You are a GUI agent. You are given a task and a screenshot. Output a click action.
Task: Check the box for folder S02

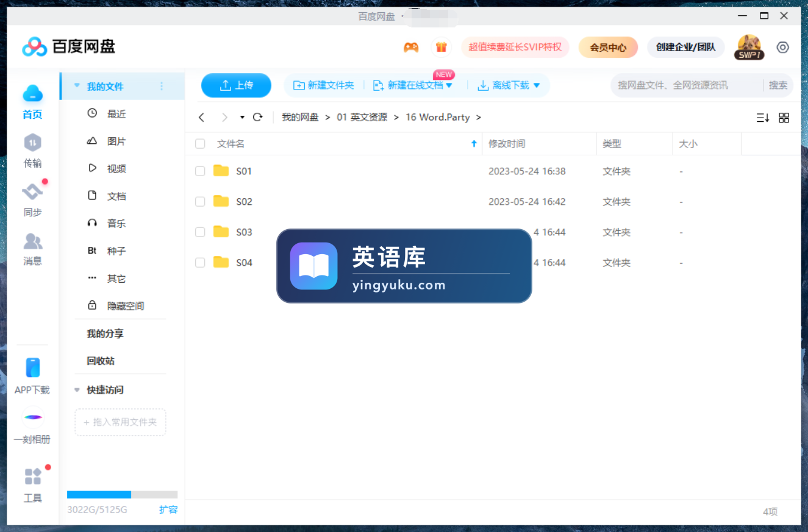pyautogui.click(x=200, y=202)
